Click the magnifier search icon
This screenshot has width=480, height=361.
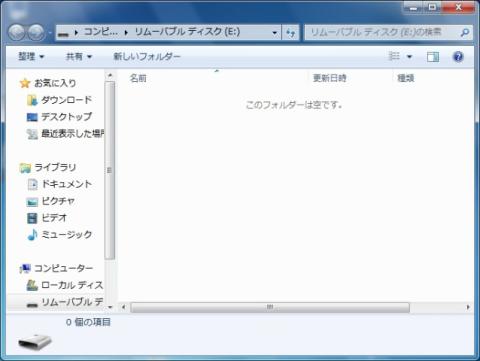click(x=465, y=33)
